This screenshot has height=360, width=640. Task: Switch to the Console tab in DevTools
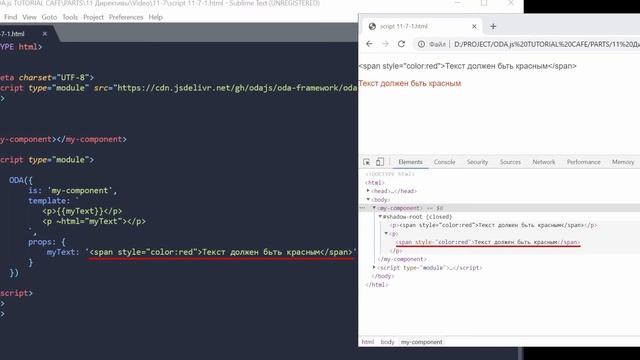(444, 162)
